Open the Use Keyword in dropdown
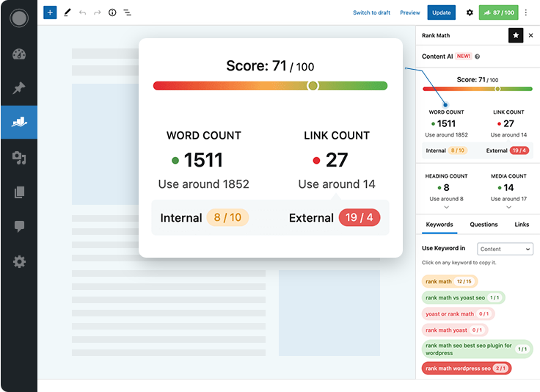 pyautogui.click(x=505, y=249)
